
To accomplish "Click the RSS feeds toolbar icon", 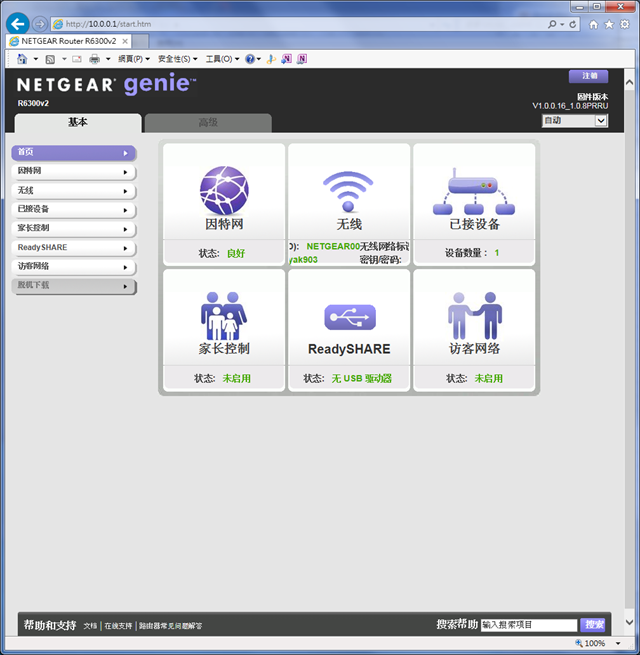I will click(50, 59).
